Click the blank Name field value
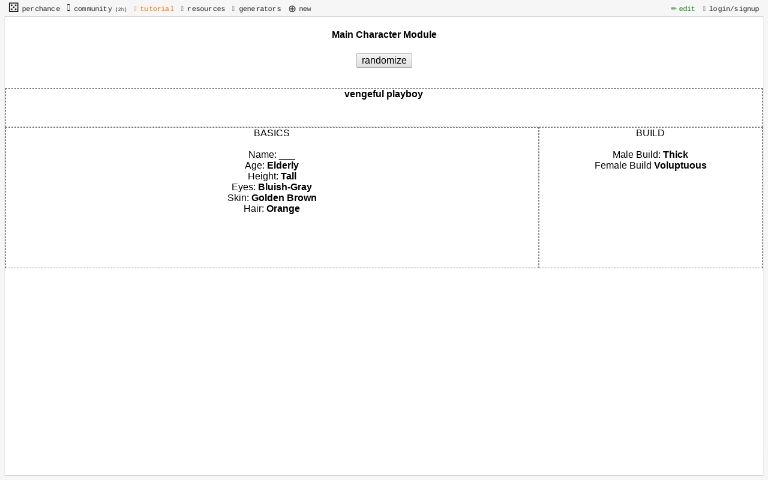 coord(286,155)
